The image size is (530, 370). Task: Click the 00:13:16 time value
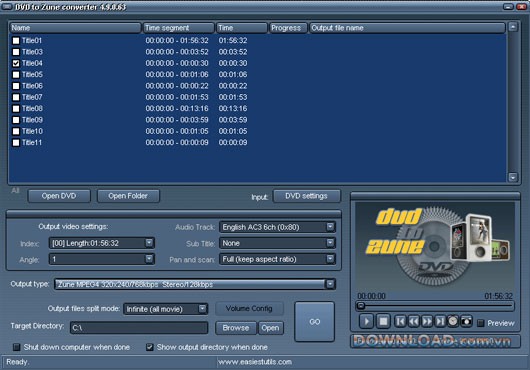point(233,108)
